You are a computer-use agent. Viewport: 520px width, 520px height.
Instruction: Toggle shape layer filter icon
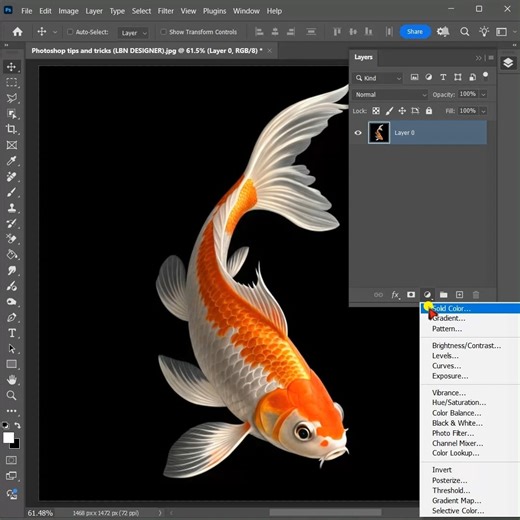[458, 77]
